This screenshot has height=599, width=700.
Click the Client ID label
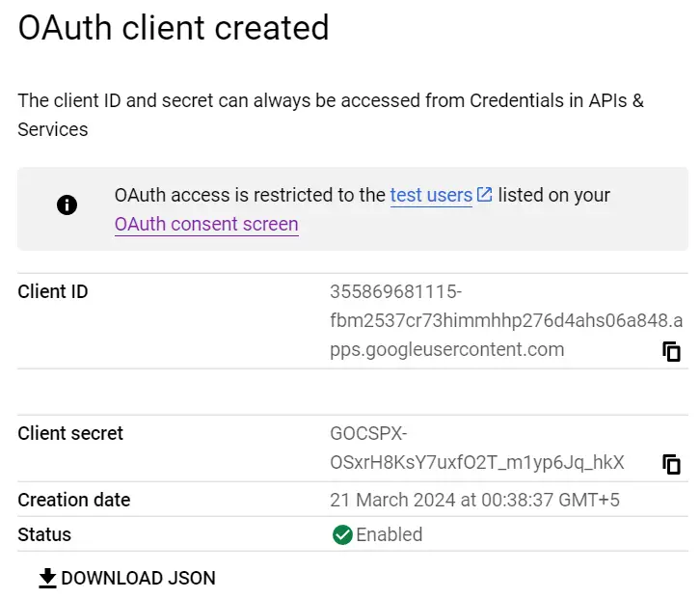click(x=53, y=291)
